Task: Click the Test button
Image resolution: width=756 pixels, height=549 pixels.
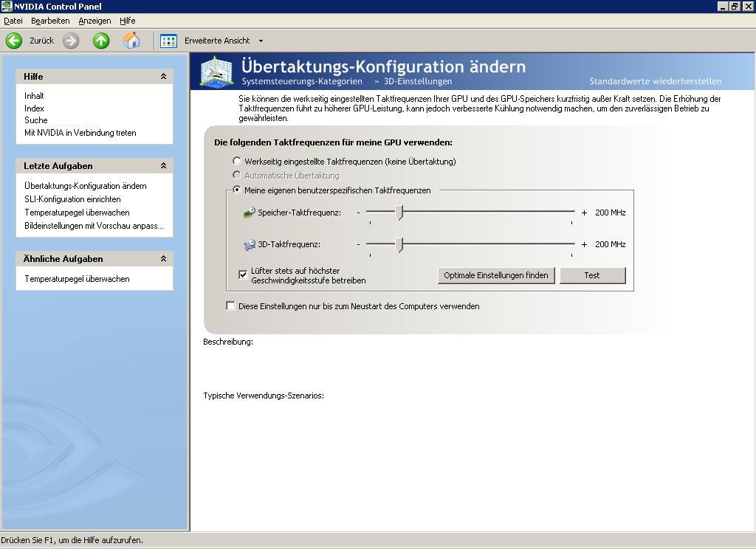Action: point(593,276)
